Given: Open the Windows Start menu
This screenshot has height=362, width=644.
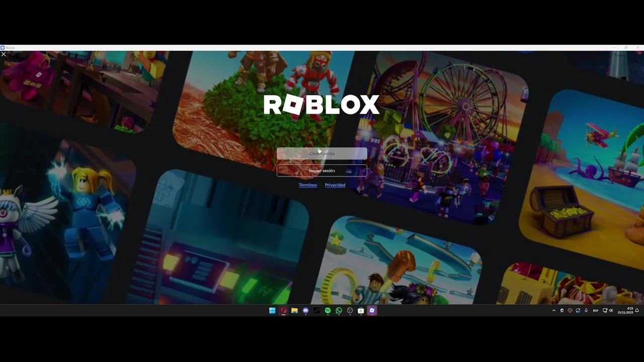Looking at the screenshot, I should (x=272, y=311).
